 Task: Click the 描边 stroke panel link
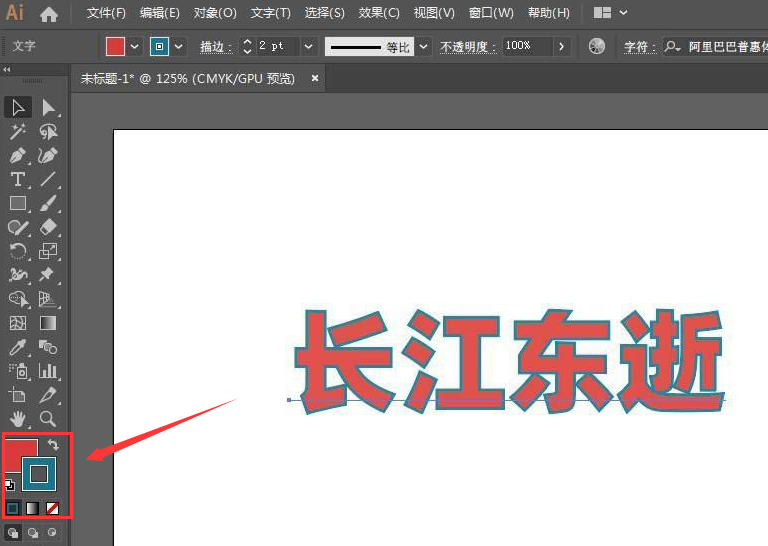(x=215, y=47)
